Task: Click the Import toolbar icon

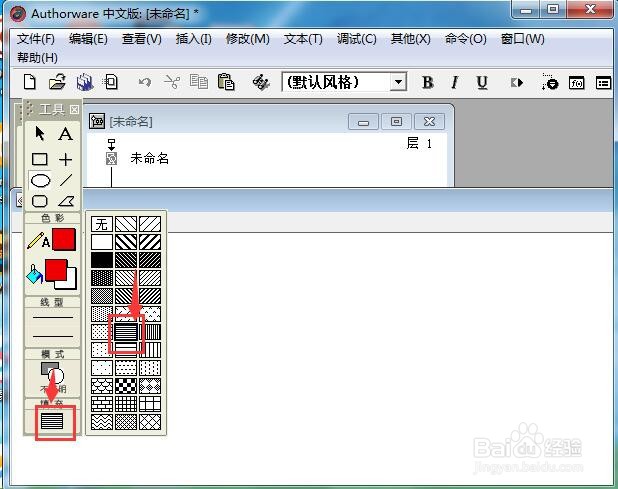Action: coord(110,82)
